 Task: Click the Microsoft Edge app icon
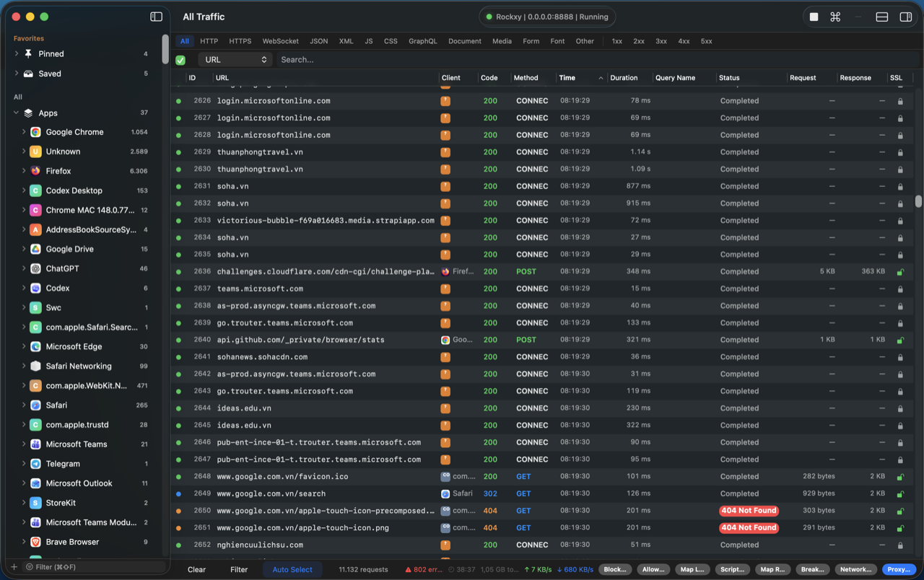click(x=35, y=346)
